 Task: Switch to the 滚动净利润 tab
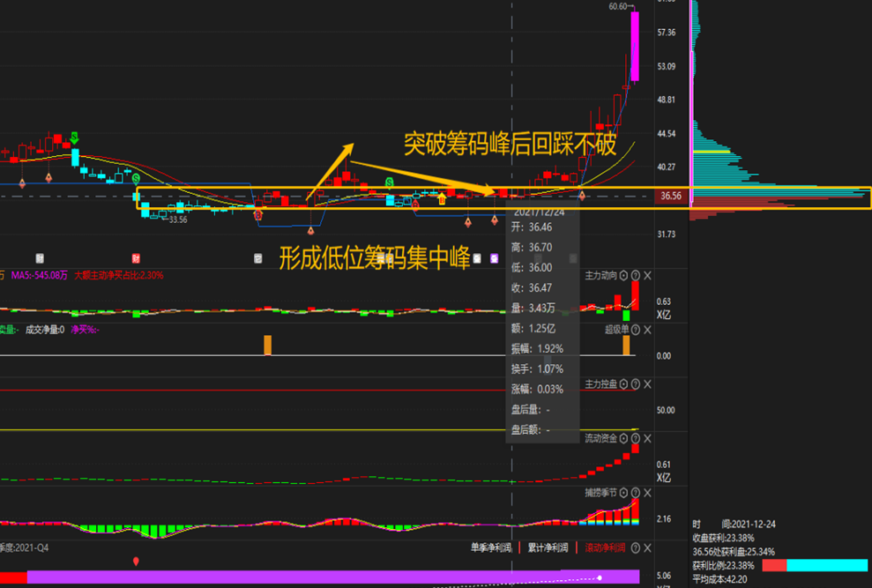605,548
